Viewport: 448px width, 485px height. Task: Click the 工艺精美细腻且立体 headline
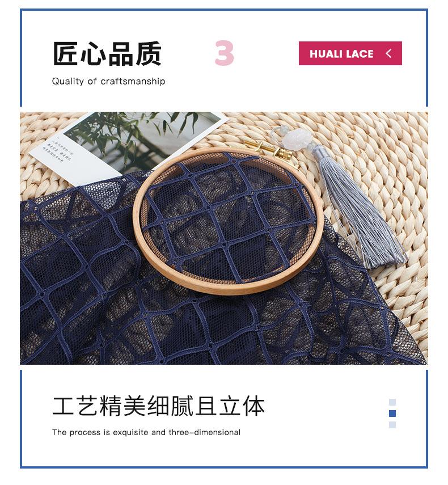point(159,405)
